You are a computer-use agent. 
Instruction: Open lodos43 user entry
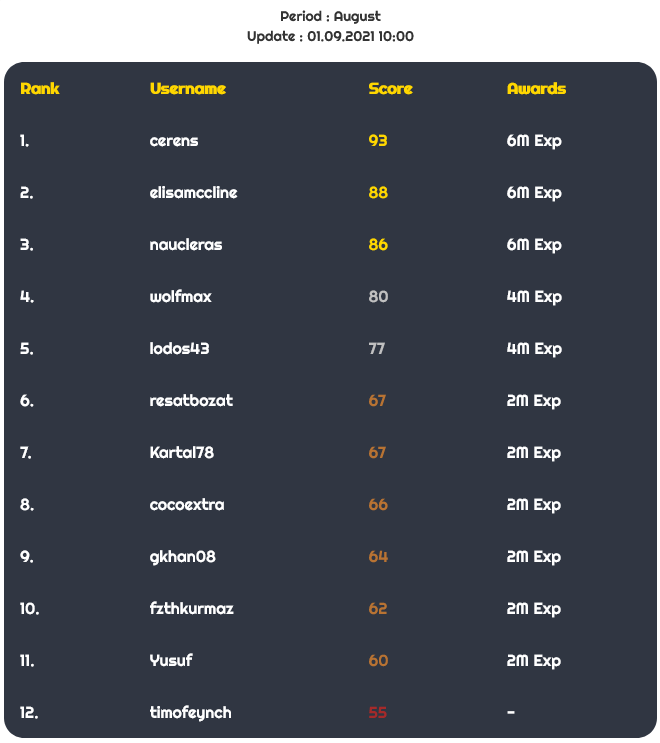pos(180,349)
